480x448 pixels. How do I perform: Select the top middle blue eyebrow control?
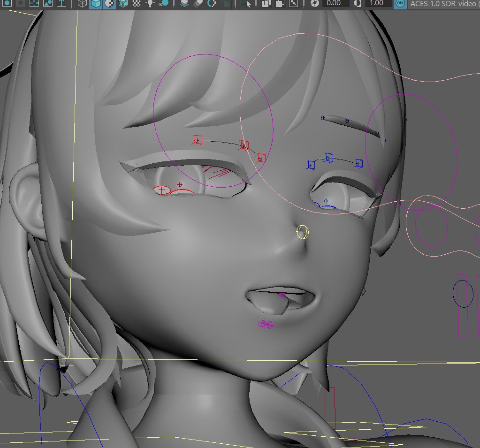328,158
